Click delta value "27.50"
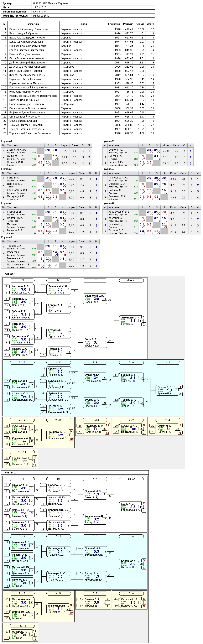Image resolution: width=203 pixels, height=644 pixels. (141, 29)
